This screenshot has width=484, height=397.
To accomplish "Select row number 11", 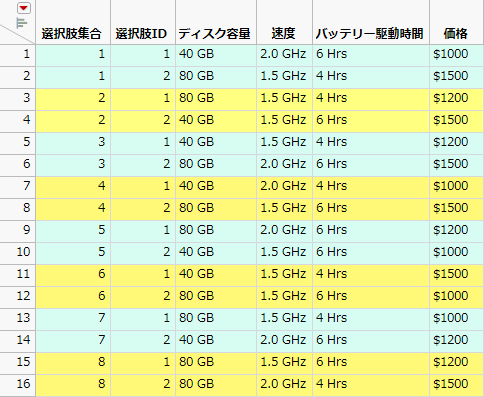I will (x=17, y=274).
